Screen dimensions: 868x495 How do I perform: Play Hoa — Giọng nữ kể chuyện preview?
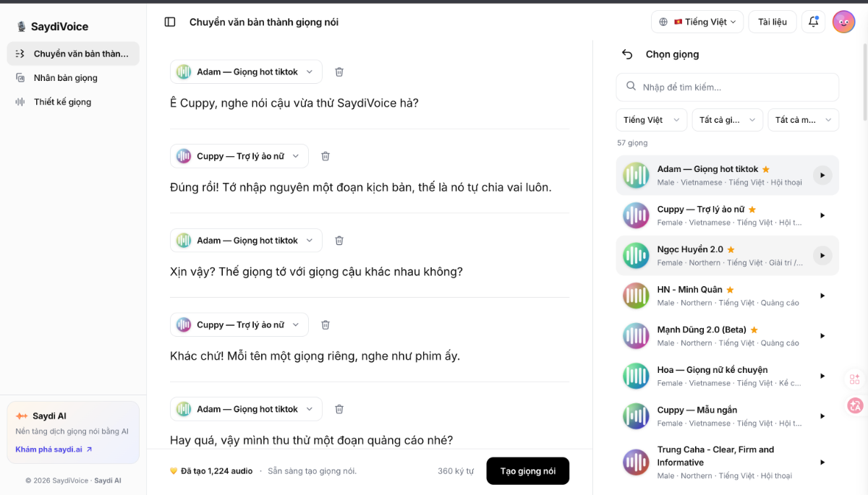pyautogui.click(x=822, y=376)
